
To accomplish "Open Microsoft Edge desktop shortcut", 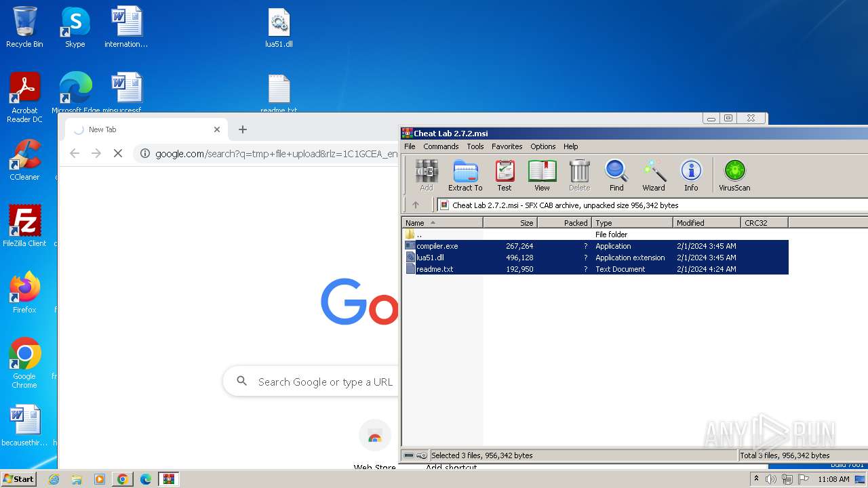I will (x=75, y=93).
